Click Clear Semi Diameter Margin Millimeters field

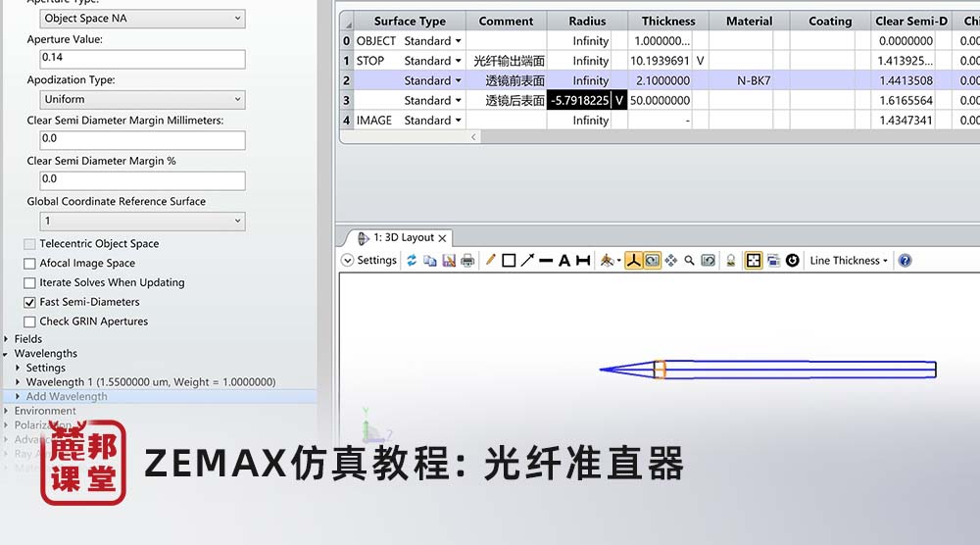pyautogui.click(x=142, y=140)
